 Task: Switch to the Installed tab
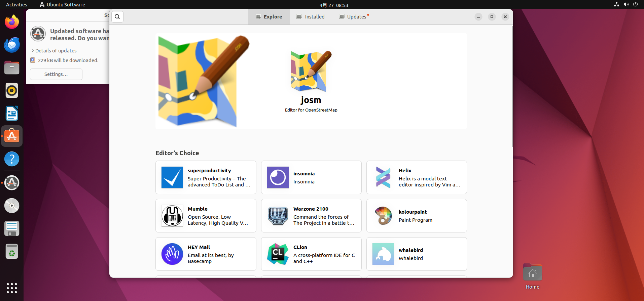[311, 17]
